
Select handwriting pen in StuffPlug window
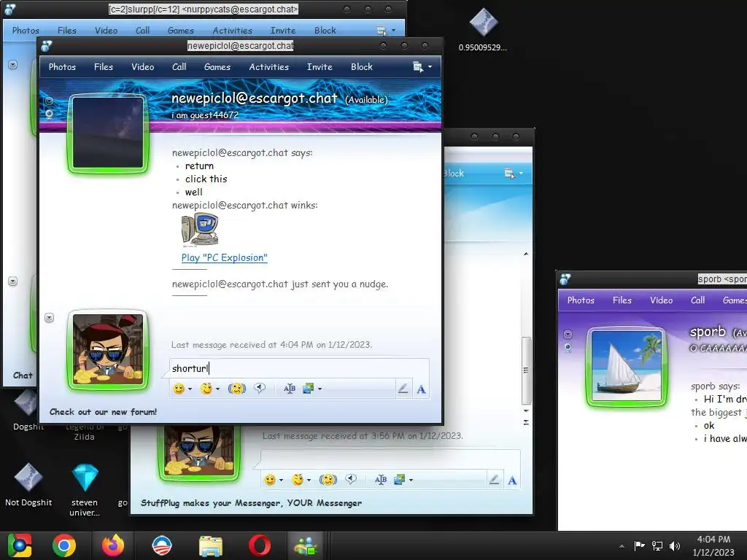pyautogui.click(x=494, y=480)
